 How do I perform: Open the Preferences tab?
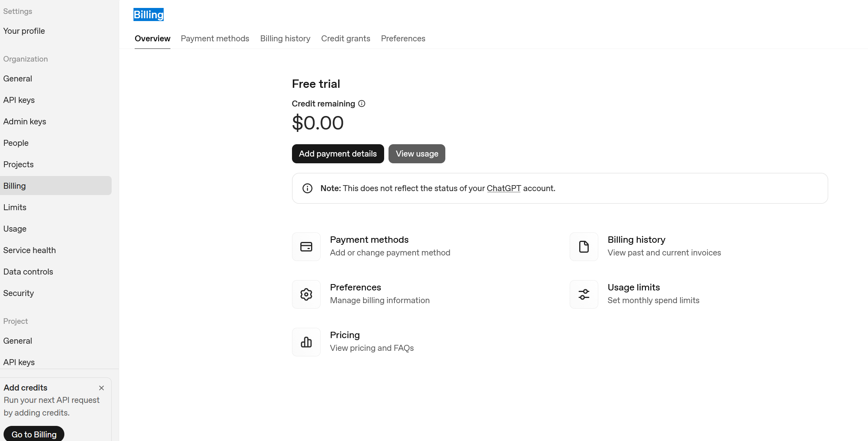click(x=403, y=39)
